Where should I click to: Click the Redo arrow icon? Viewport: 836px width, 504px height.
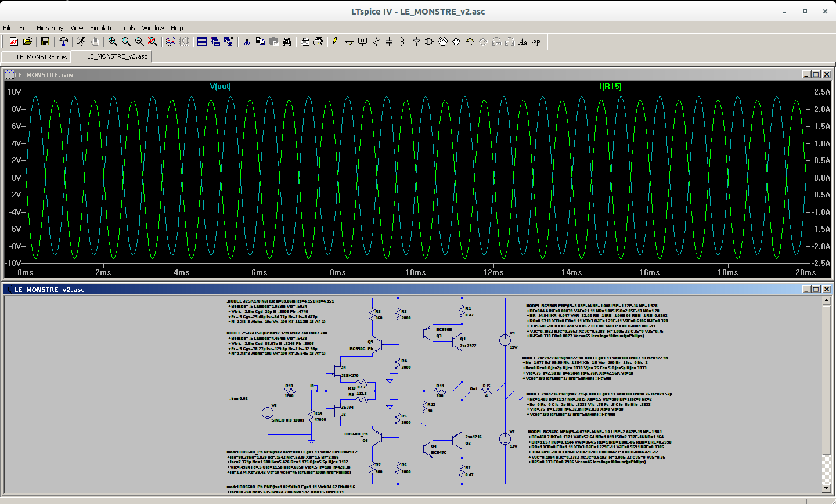point(483,41)
